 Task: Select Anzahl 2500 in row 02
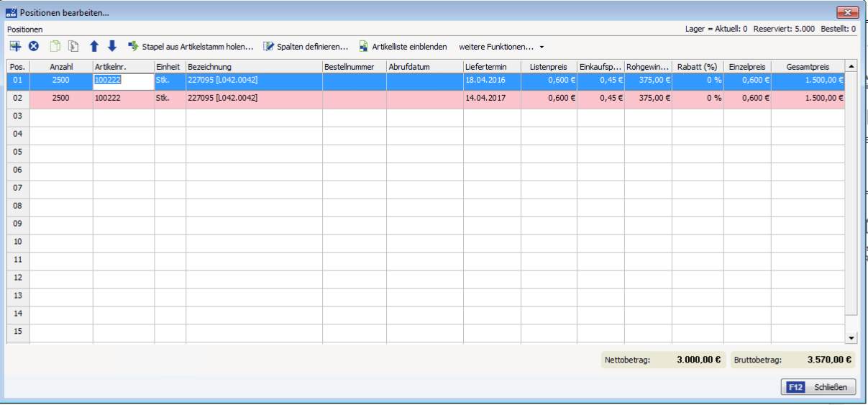coord(61,98)
